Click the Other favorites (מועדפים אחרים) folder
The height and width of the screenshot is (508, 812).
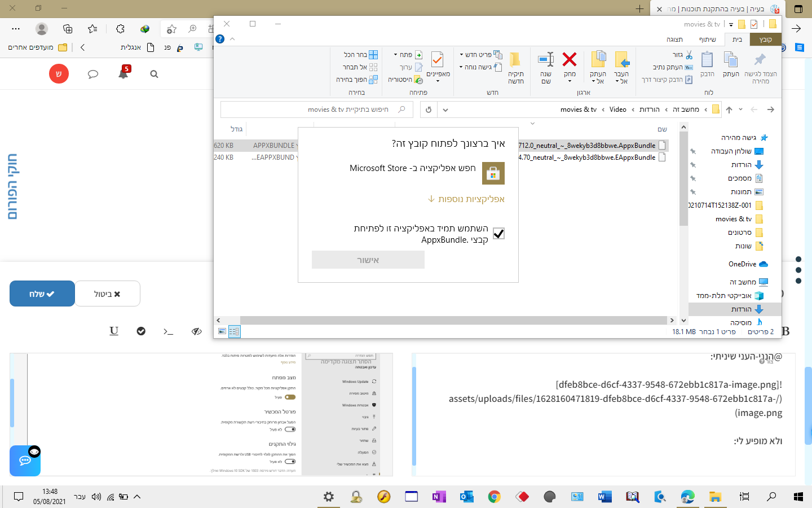(37, 47)
